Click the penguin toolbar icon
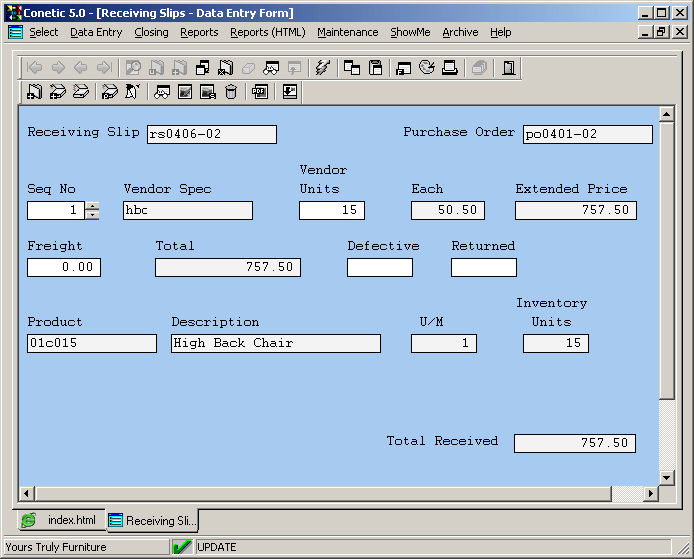This screenshot has width=694, height=559. pyautogui.click(x=131, y=92)
